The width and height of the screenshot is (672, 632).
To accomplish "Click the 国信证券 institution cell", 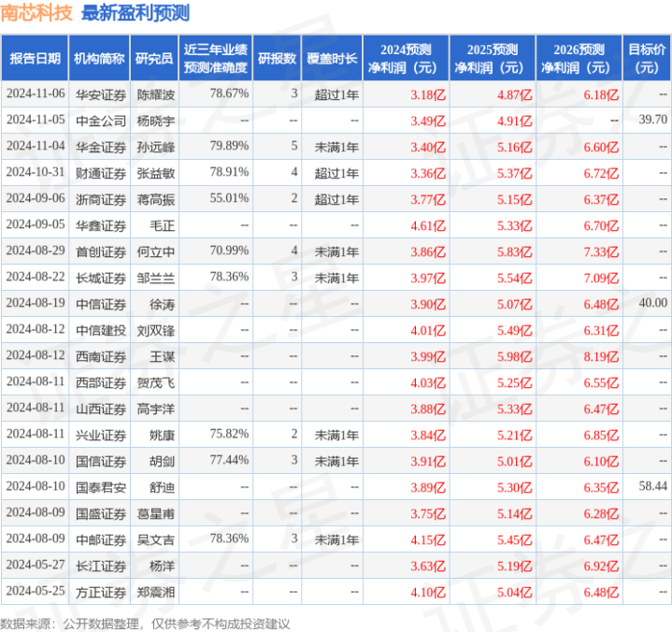I will point(101,461).
